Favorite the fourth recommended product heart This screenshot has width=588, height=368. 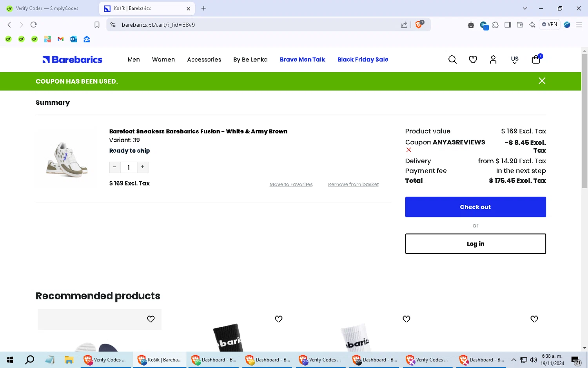coord(534,319)
